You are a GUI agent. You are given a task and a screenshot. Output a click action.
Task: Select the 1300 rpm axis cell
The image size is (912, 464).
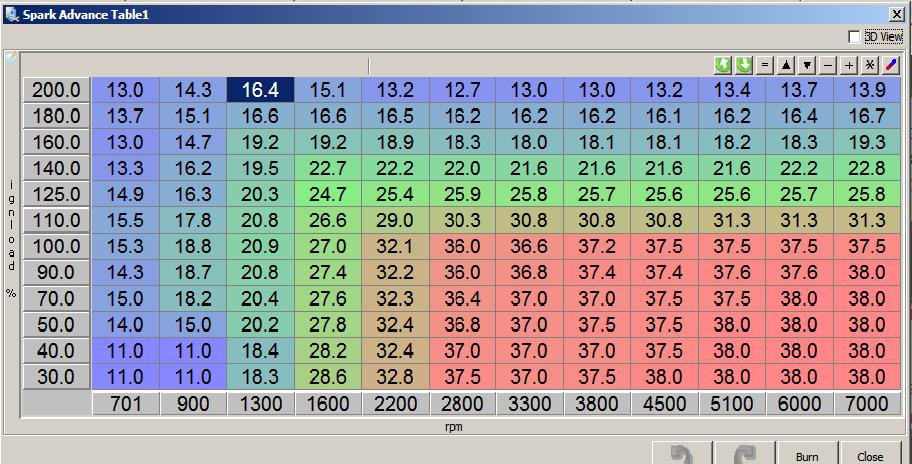coord(260,404)
